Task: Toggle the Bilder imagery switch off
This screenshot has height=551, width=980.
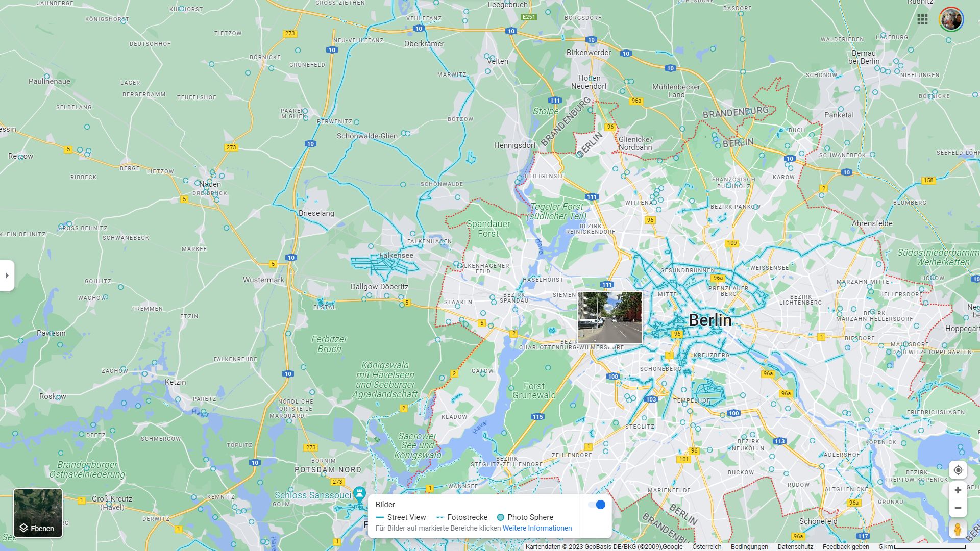Action: 596,505
